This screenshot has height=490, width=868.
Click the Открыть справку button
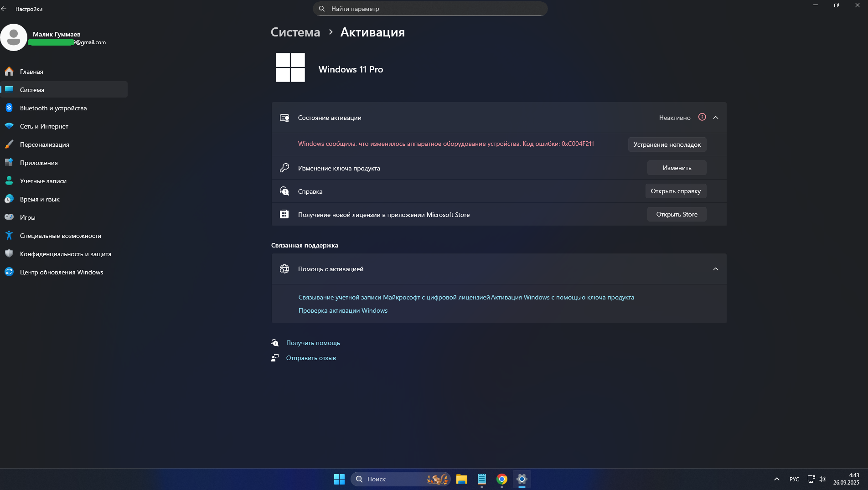[x=676, y=191]
